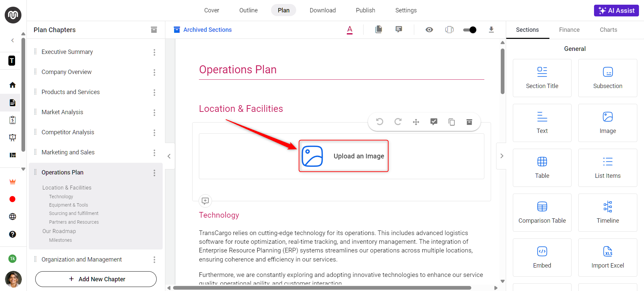Open Market Analysis options menu
Screen dimensions: 644x291
[154, 113]
